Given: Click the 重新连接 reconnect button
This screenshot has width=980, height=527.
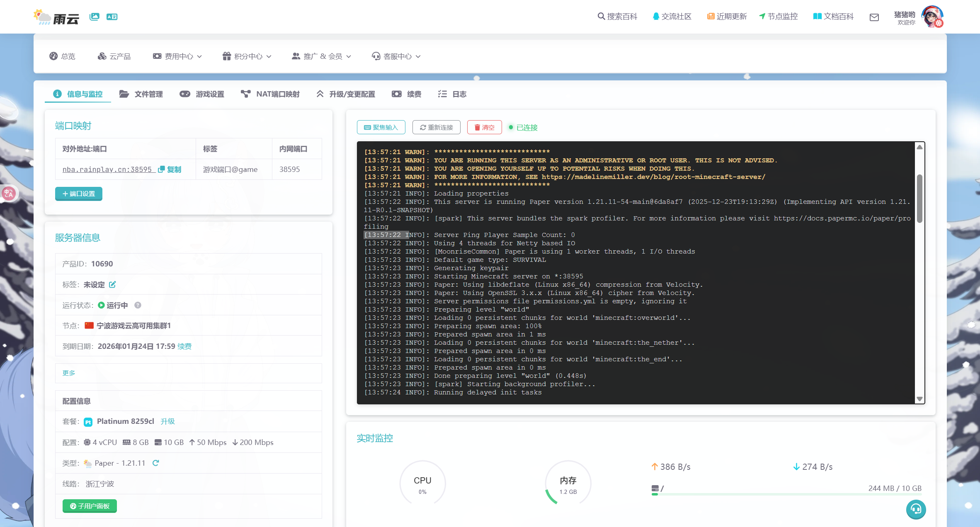Looking at the screenshot, I should [436, 128].
